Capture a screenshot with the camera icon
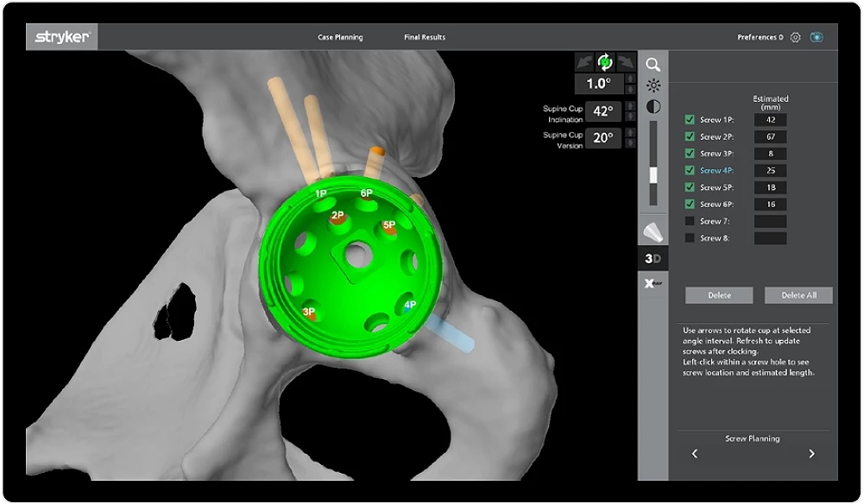The width and height of the screenshot is (864, 504). click(x=816, y=37)
